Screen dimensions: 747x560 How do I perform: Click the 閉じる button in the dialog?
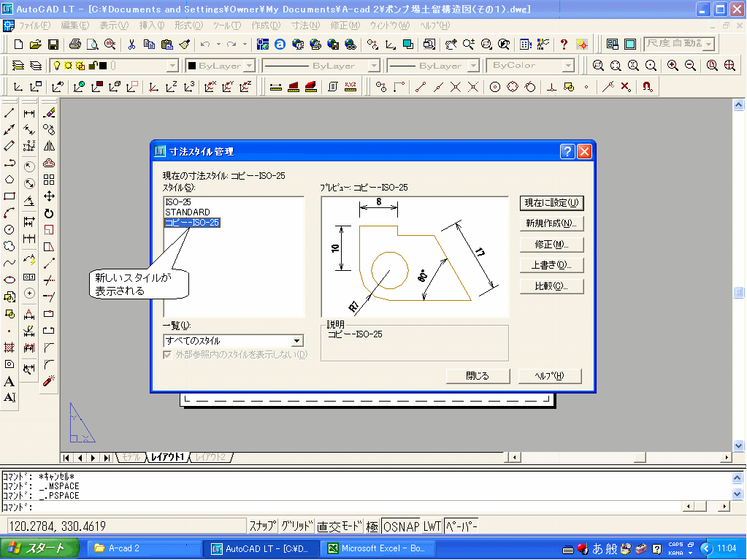pyautogui.click(x=478, y=376)
